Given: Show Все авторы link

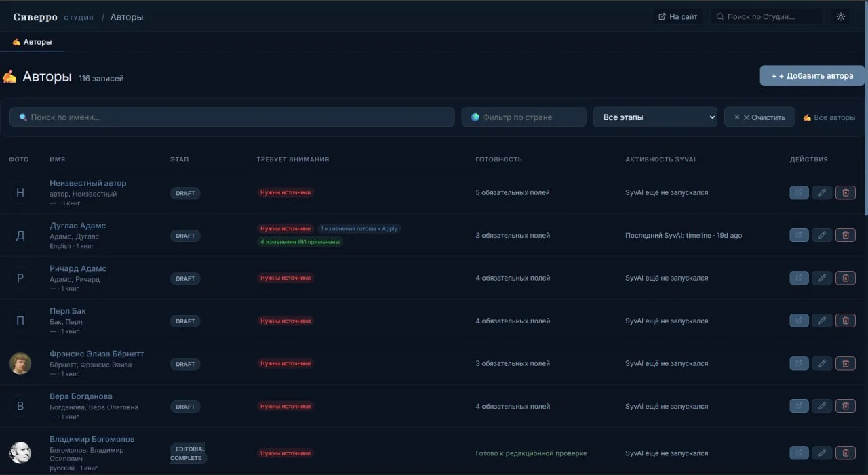Looking at the screenshot, I should point(829,117).
